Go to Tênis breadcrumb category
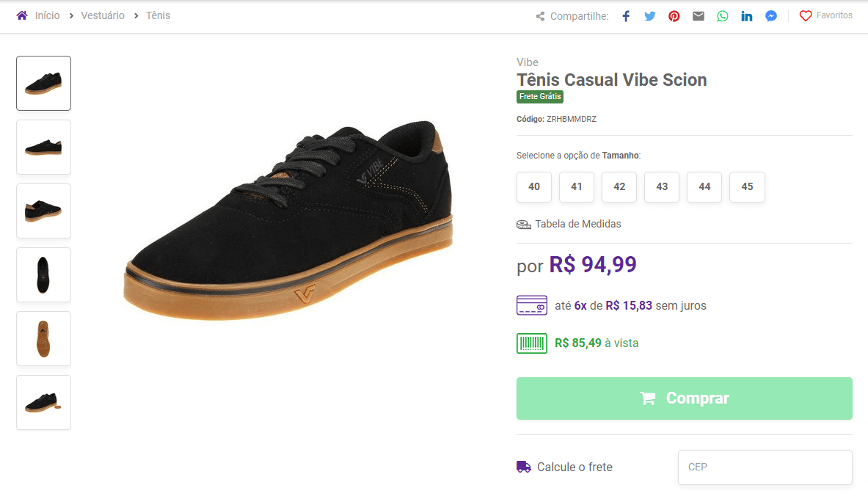This screenshot has height=499, width=868. tap(158, 15)
